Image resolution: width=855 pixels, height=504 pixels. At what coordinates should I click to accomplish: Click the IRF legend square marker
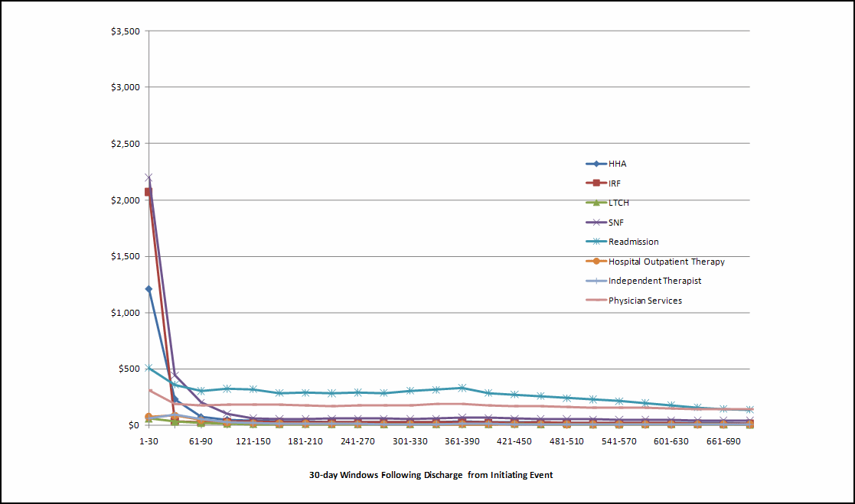tap(596, 183)
